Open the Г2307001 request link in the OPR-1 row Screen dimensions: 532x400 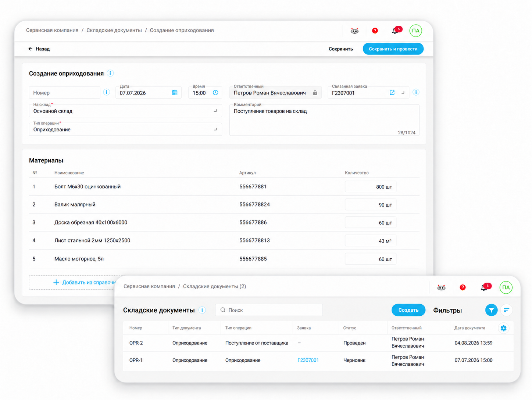[x=308, y=360]
